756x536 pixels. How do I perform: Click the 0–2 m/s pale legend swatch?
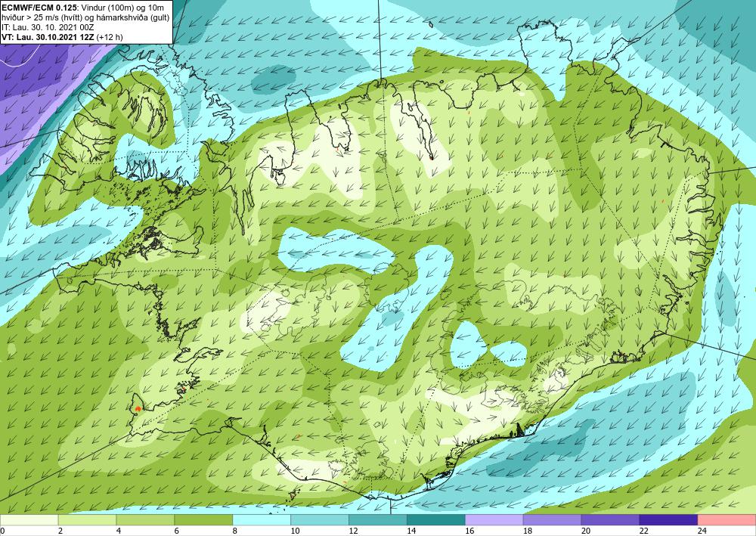click(29, 520)
